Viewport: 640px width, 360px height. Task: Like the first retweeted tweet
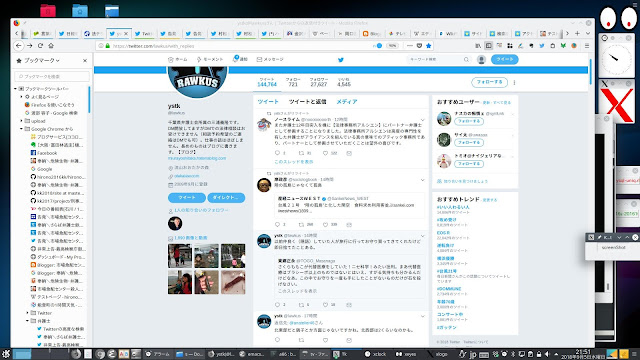[x=325, y=153]
